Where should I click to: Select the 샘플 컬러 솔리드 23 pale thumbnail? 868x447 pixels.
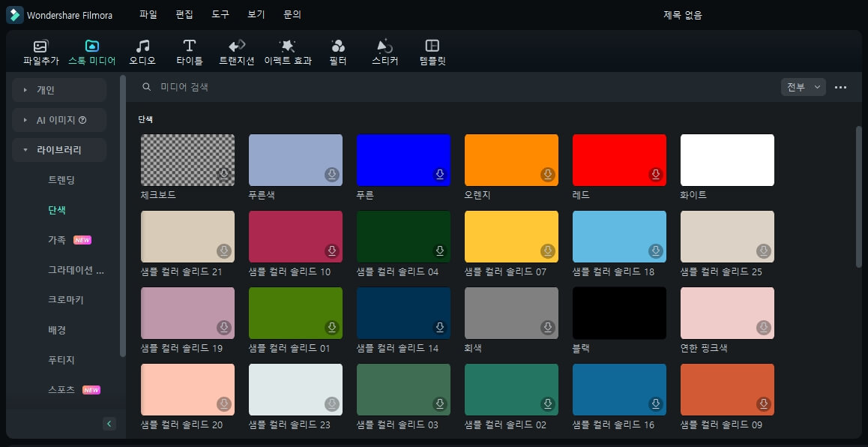[x=295, y=389]
